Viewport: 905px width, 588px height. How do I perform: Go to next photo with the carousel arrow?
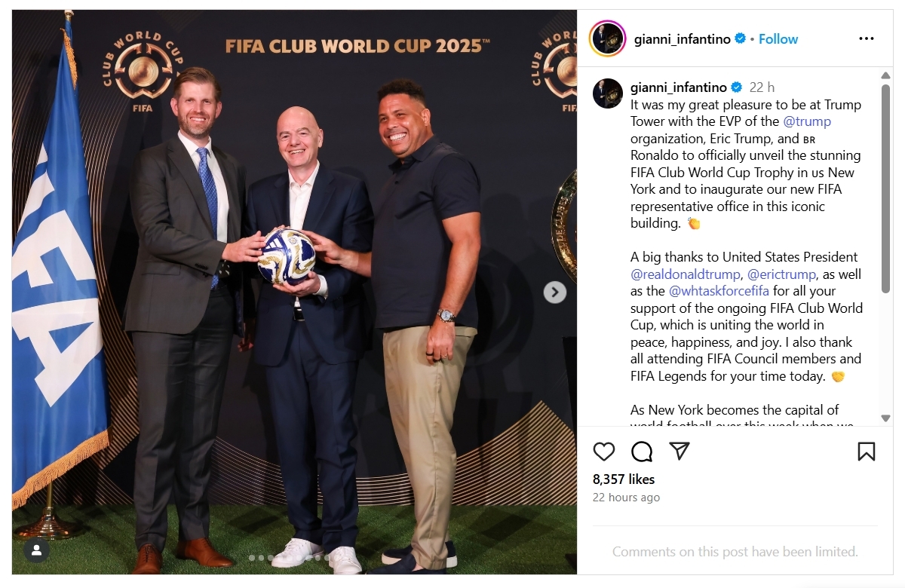point(555,292)
